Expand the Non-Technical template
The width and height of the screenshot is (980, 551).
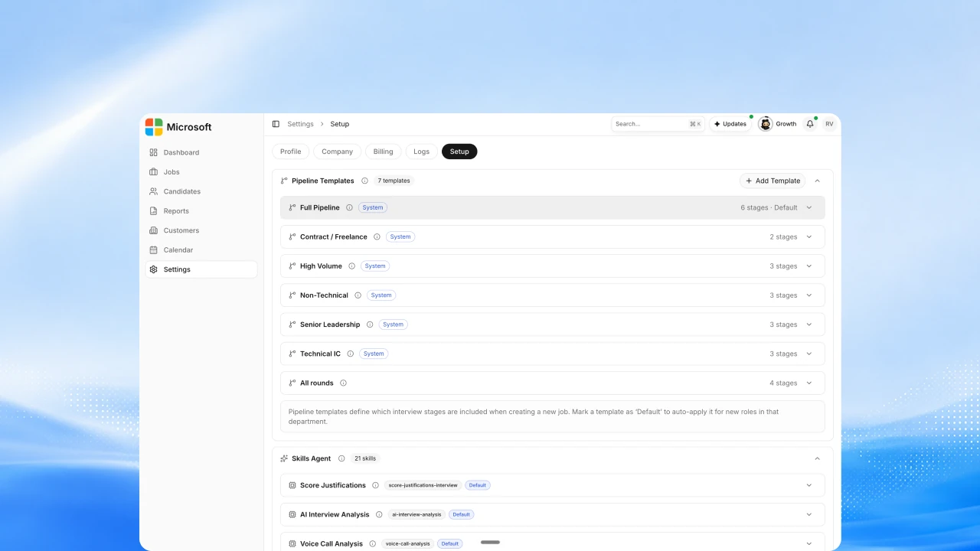(x=809, y=295)
